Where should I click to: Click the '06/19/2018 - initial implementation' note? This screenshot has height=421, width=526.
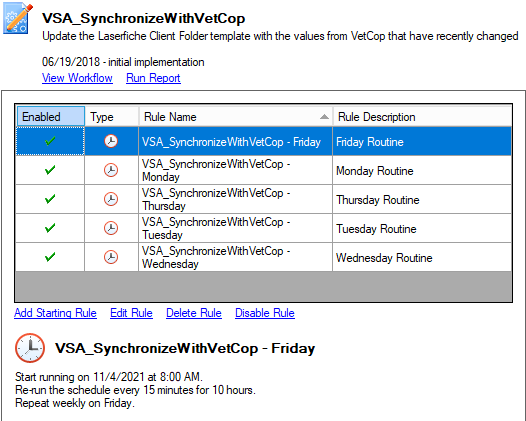click(123, 62)
